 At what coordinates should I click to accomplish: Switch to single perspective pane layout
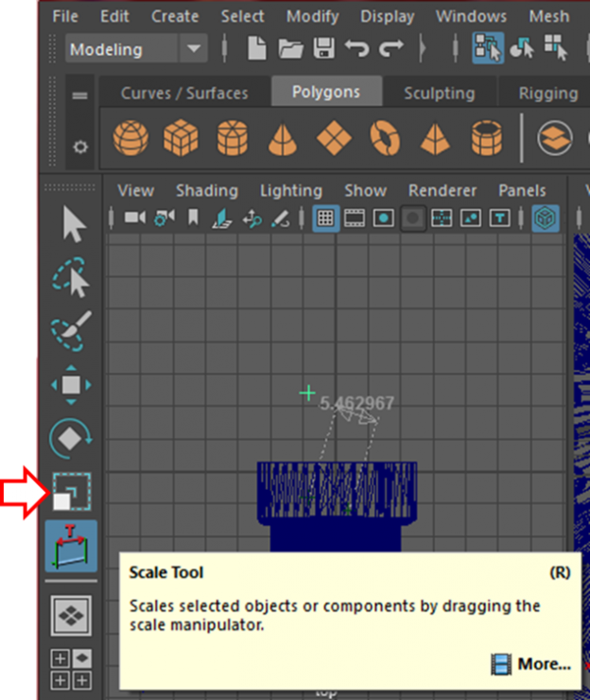pyautogui.click(x=71, y=616)
